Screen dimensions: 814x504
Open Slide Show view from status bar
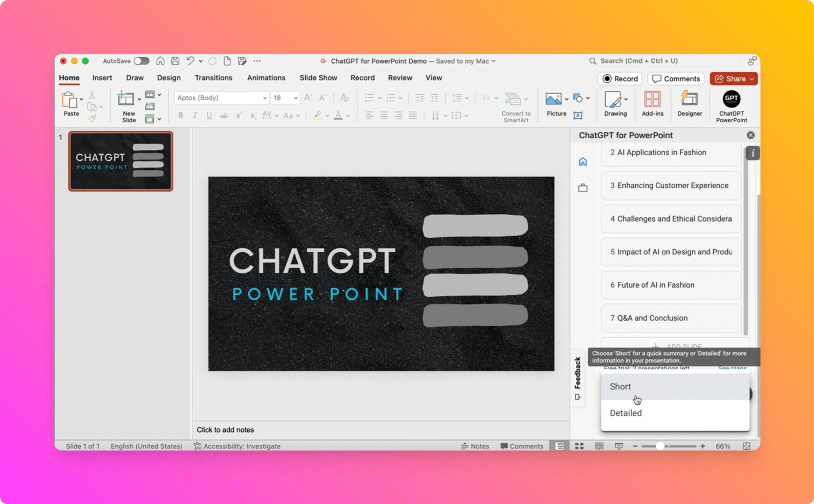(619, 445)
